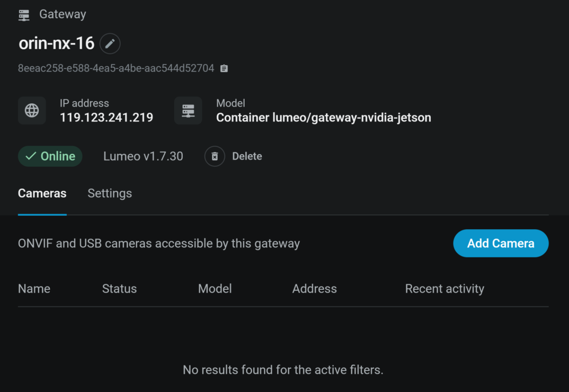The image size is (569, 392).
Task: Click the Model column header
Action: 215,289
